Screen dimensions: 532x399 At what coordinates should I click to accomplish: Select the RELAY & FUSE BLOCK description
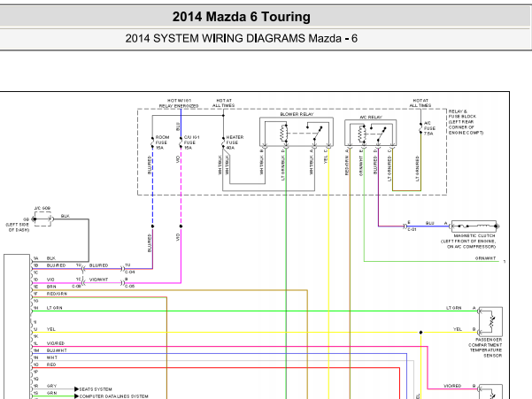click(x=466, y=122)
